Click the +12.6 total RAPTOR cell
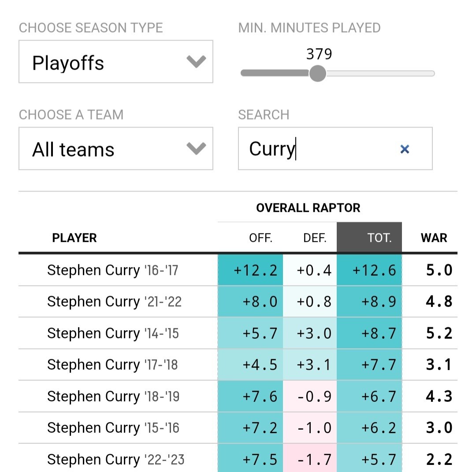Viewport: 476px width, 472px height. (x=374, y=270)
